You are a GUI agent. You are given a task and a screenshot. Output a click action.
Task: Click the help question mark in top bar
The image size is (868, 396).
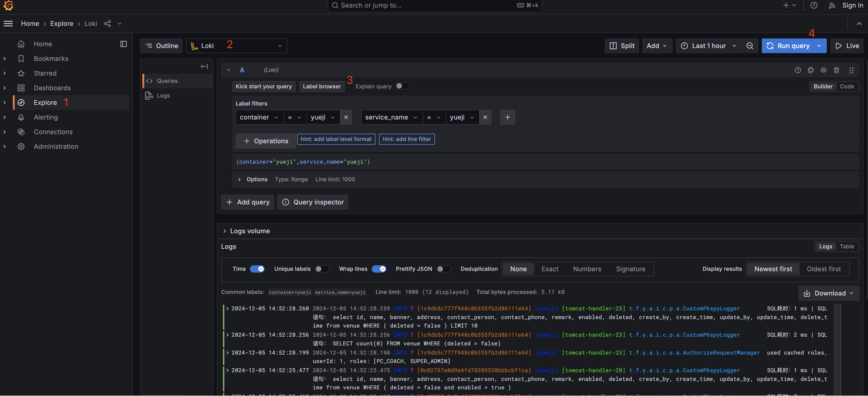coord(814,5)
